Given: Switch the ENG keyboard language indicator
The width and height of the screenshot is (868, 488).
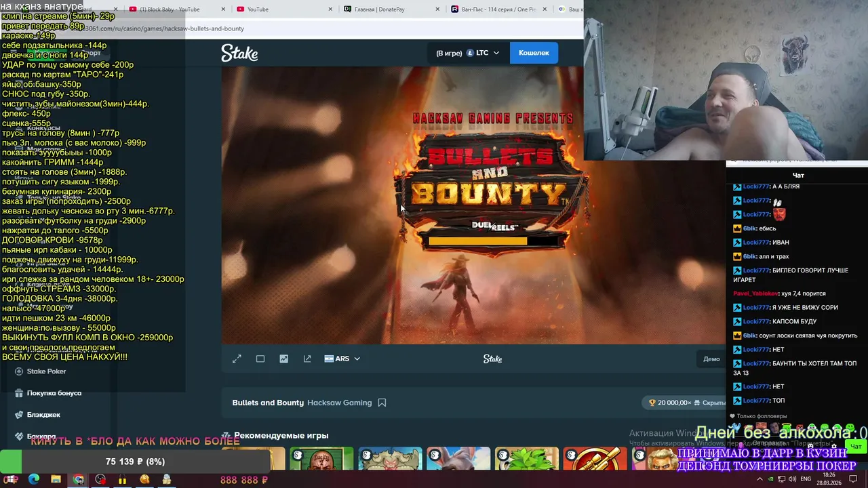Looking at the screenshot, I should (x=806, y=480).
